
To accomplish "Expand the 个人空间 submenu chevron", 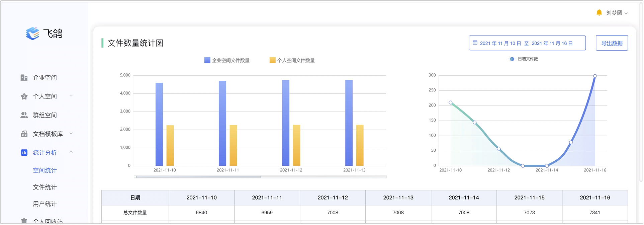I will point(71,96).
